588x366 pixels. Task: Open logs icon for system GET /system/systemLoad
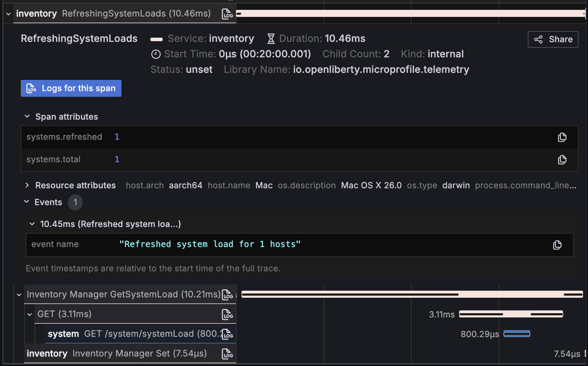tap(227, 334)
